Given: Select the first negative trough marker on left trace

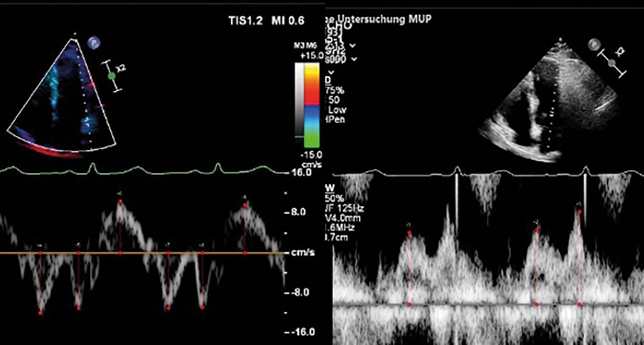Looking at the screenshot, I should [x=40, y=312].
